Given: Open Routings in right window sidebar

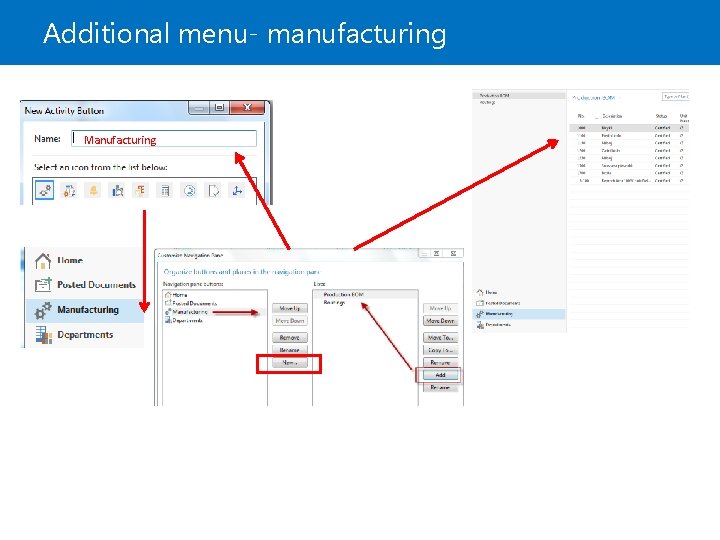Looking at the screenshot, I should pyautogui.click(x=488, y=102).
